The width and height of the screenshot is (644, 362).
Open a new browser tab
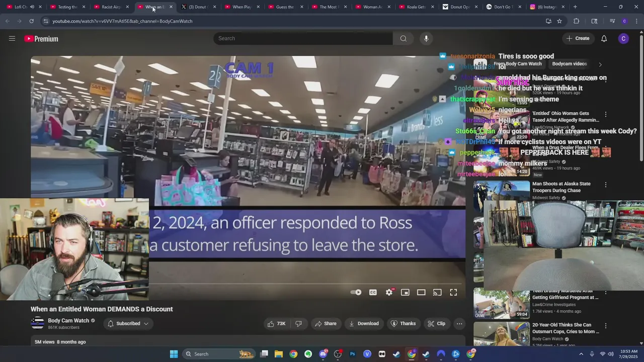[x=575, y=7]
